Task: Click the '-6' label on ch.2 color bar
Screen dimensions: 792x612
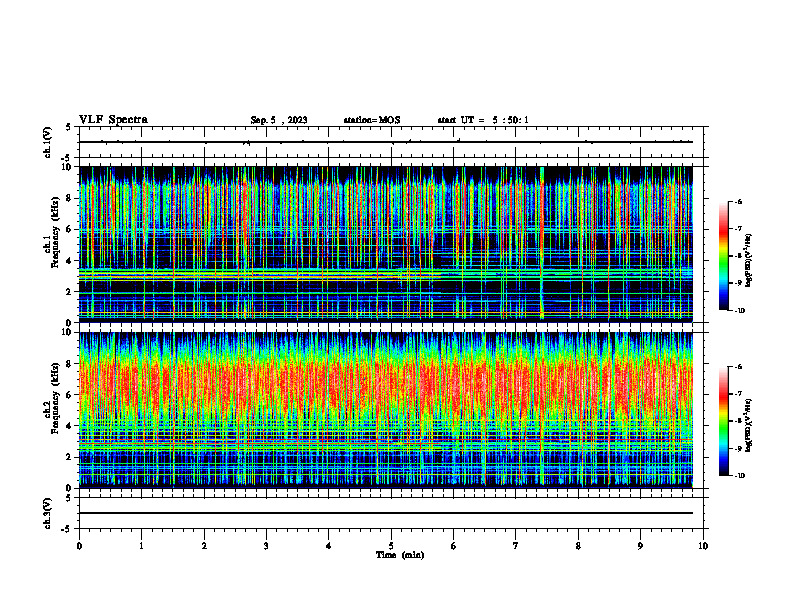Action: pyautogui.click(x=738, y=367)
